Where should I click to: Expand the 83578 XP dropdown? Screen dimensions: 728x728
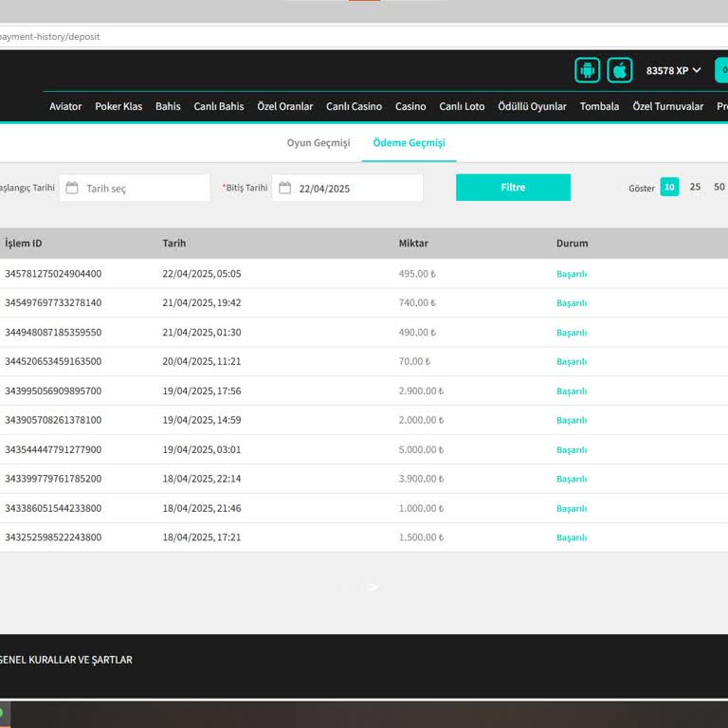673,70
